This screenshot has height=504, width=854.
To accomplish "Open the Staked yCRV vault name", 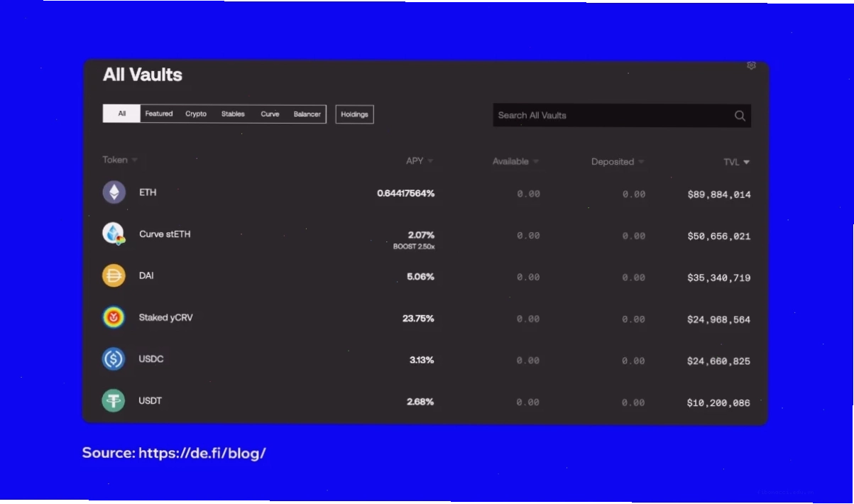I will point(165,317).
